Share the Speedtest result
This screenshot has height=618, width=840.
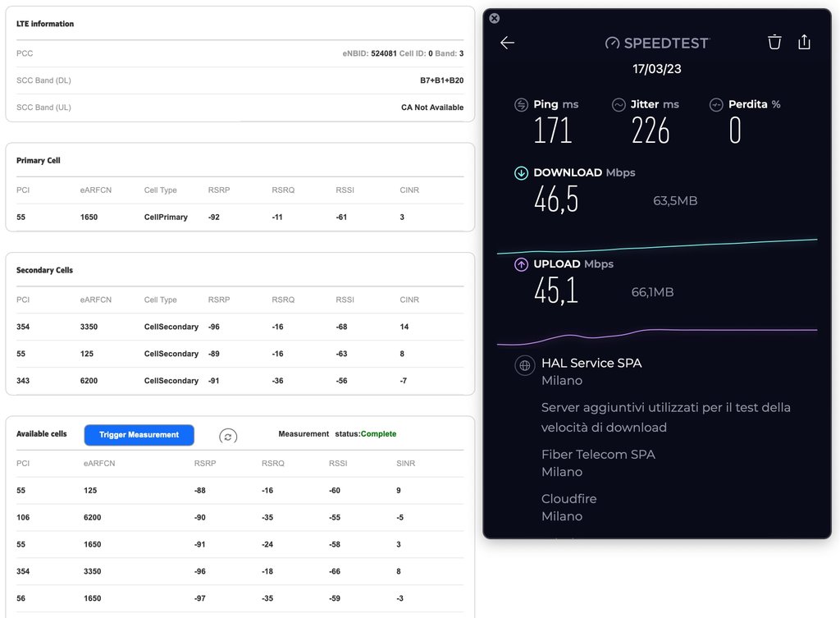coord(804,42)
